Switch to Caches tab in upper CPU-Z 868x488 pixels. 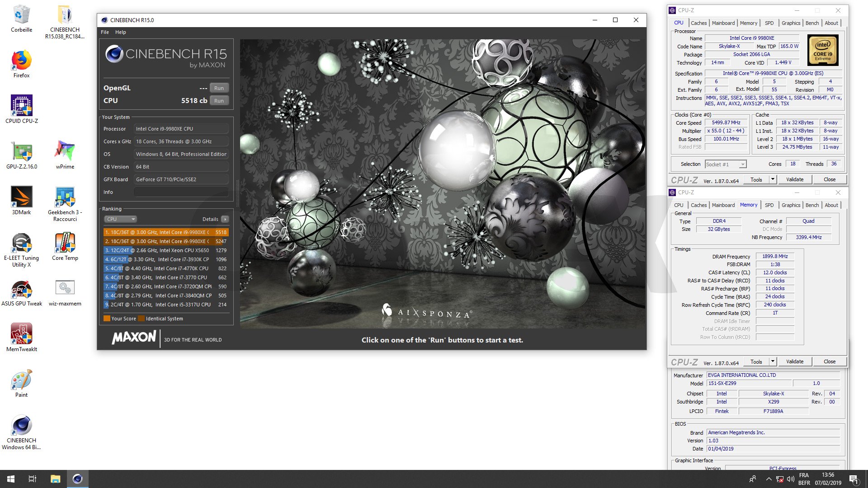(698, 23)
